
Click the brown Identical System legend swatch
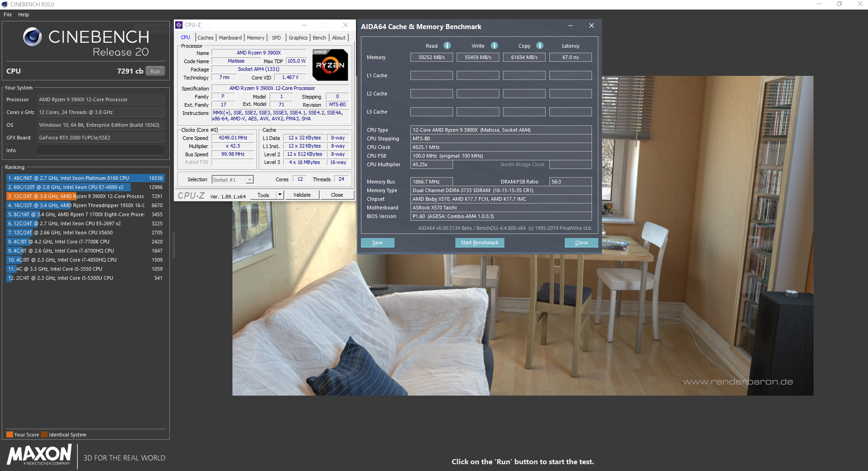tap(44, 434)
